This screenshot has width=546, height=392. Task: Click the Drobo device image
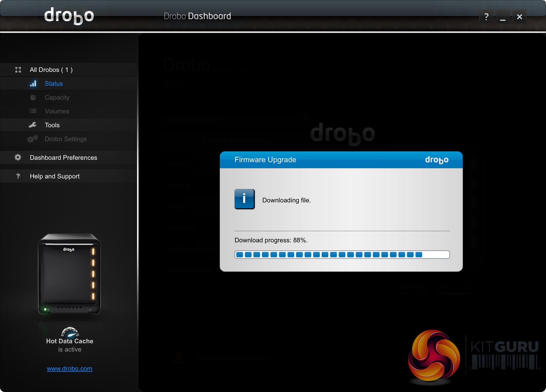69,274
